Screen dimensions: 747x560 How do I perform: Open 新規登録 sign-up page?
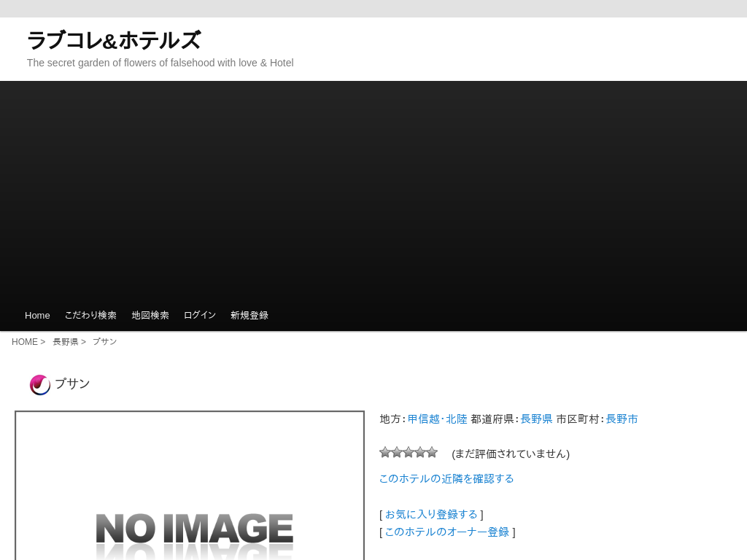(x=249, y=316)
